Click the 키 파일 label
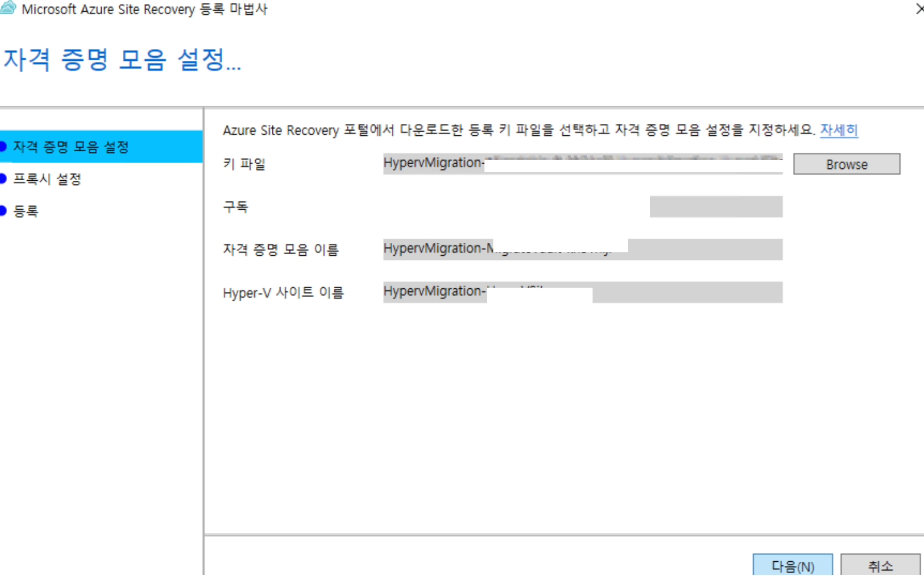Screen dimensions: 924x576 (244, 164)
